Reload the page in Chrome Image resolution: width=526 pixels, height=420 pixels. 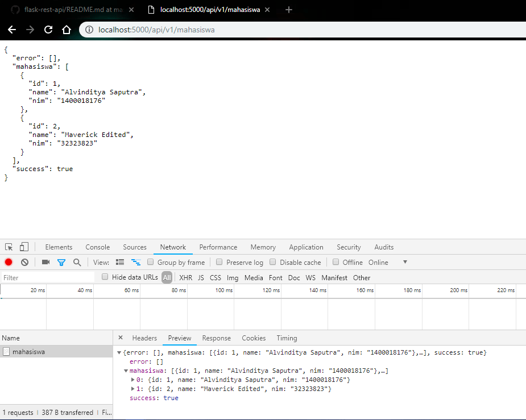point(48,30)
